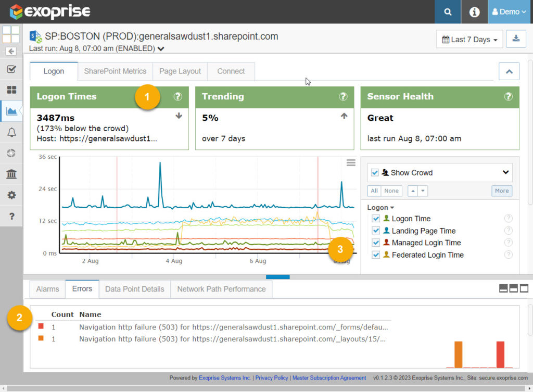Click the small up-arrow series button
The width and height of the screenshot is (533, 392).
[413, 191]
